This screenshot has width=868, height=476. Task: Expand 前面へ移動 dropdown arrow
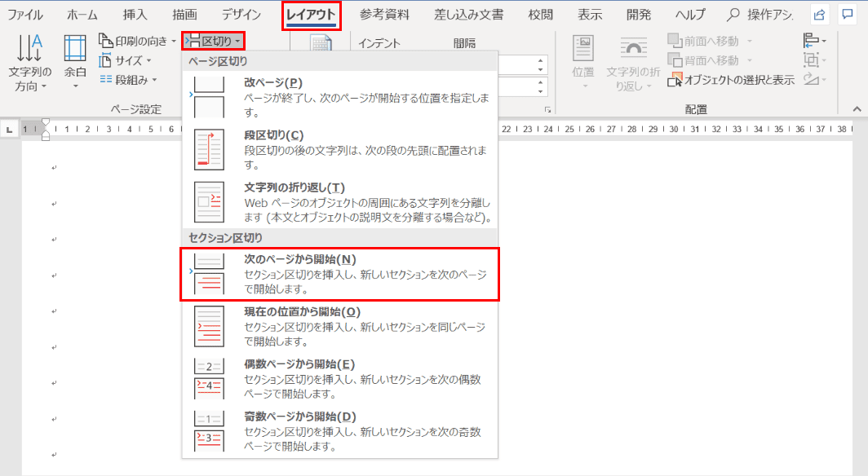click(x=750, y=41)
